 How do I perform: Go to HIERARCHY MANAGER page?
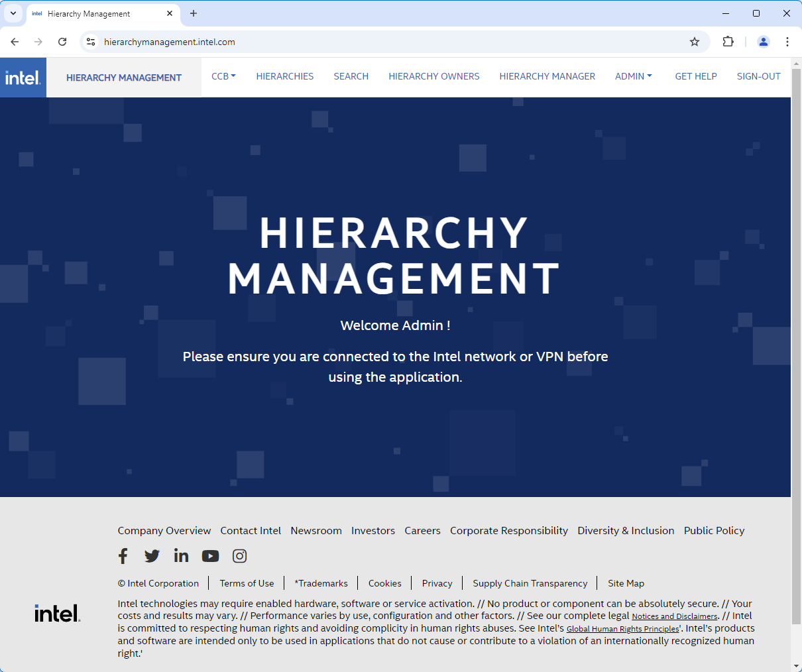(x=547, y=76)
